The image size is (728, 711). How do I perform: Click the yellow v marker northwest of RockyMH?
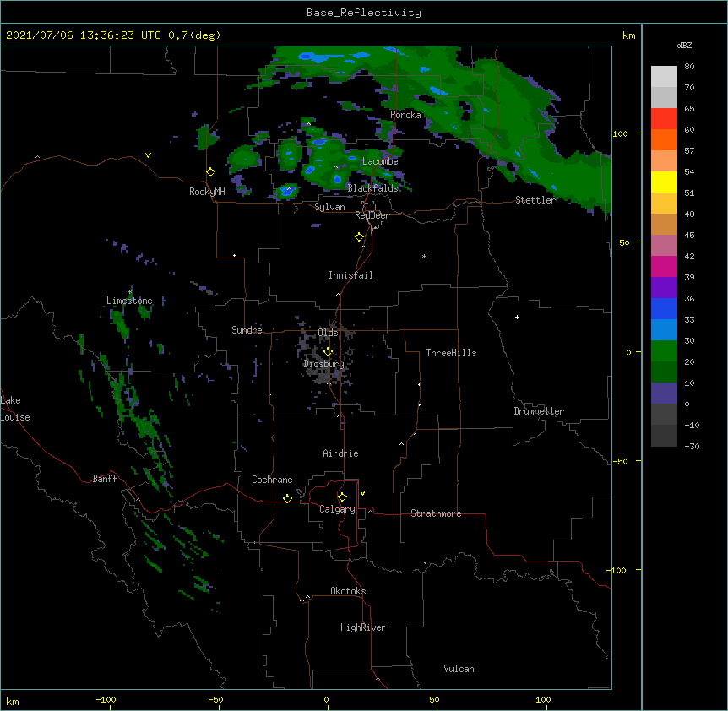pos(148,155)
